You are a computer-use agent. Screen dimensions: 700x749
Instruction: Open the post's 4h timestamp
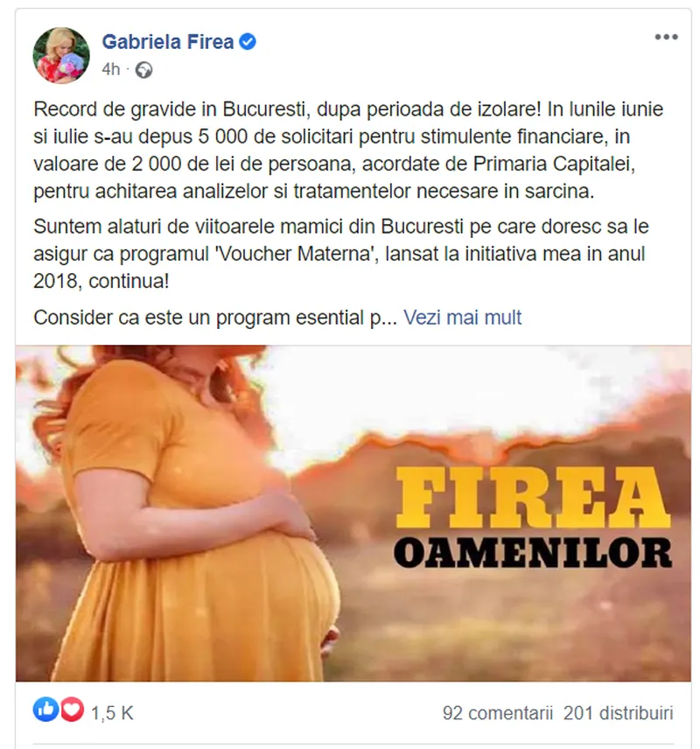[x=111, y=70]
